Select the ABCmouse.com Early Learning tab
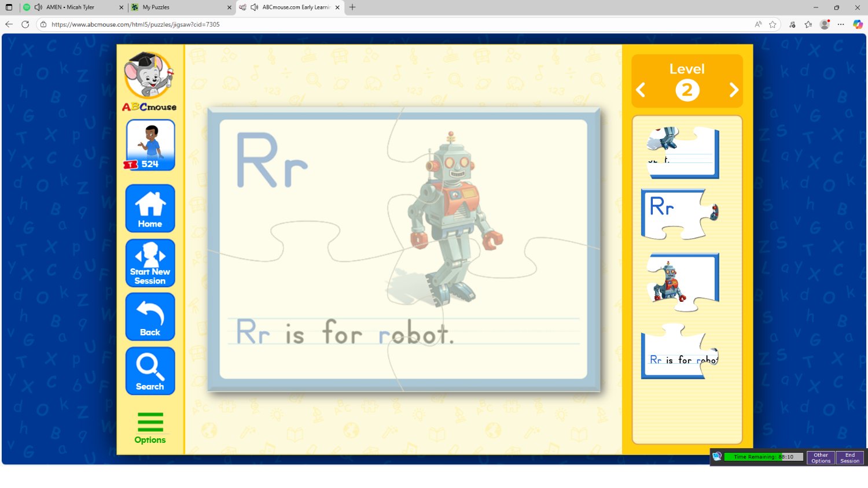Image resolution: width=868 pixels, height=488 pixels. (x=290, y=8)
